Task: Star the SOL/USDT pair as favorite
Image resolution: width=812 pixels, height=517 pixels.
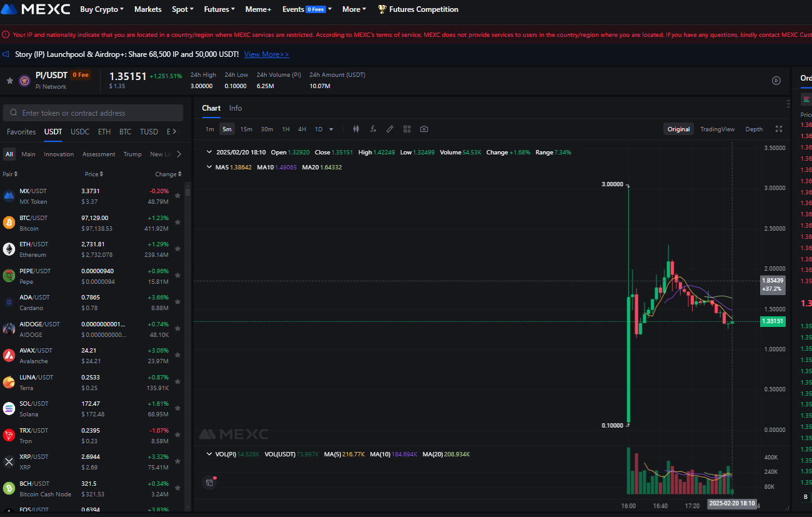Action: click(x=177, y=408)
